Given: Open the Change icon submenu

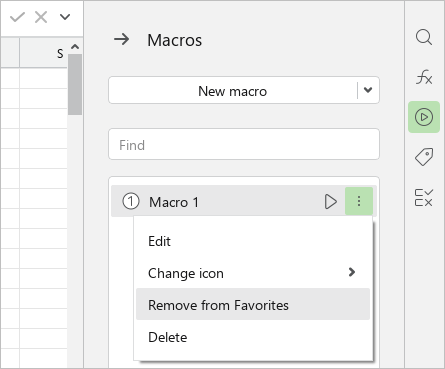Looking at the screenshot, I should 253,273.
